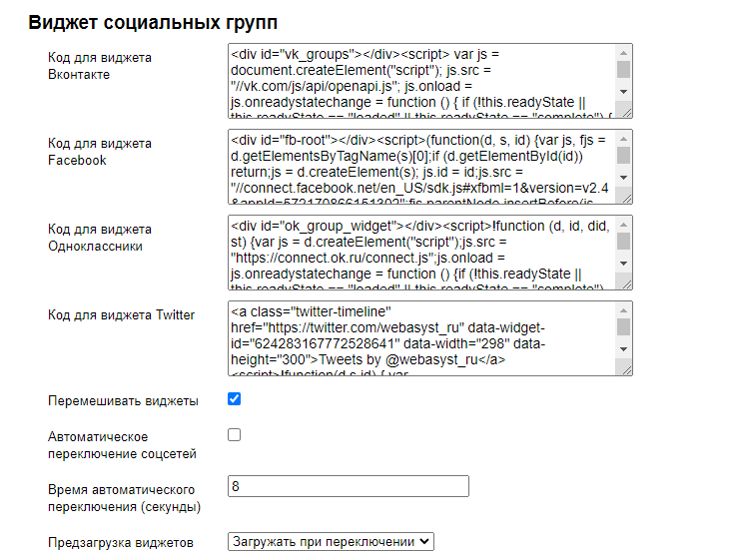
Task: Click inside the Одноклассники widget code textarea
Action: coord(419,252)
